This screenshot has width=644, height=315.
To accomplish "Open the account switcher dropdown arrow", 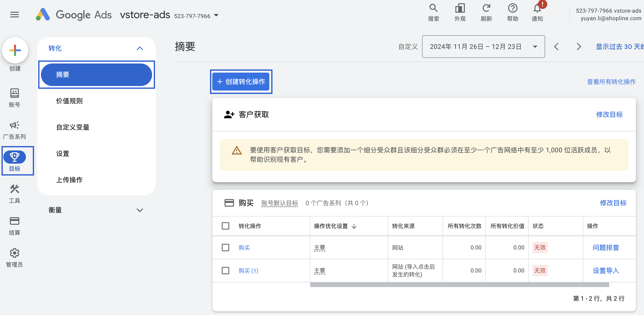I will (217, 16).
